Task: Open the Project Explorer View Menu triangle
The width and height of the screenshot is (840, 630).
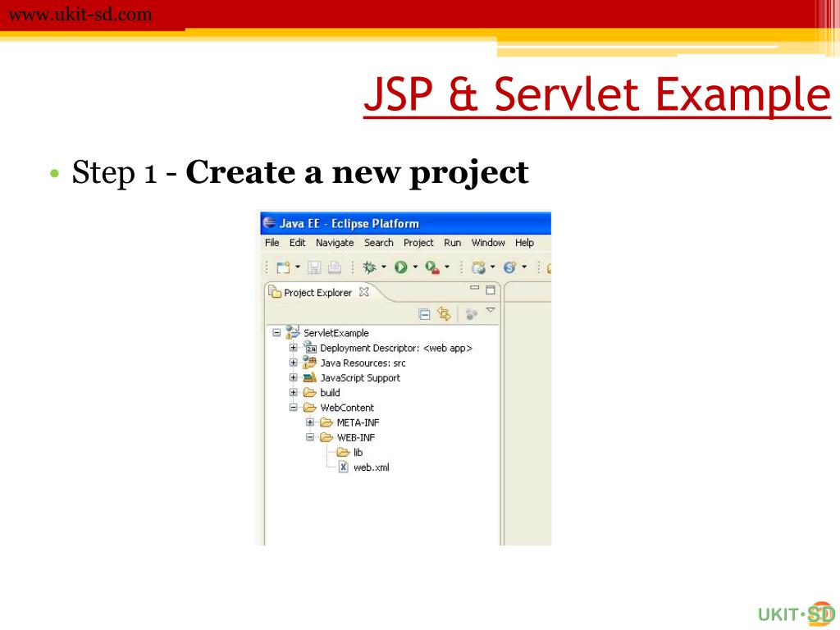Action: click(x=491, y=310)
